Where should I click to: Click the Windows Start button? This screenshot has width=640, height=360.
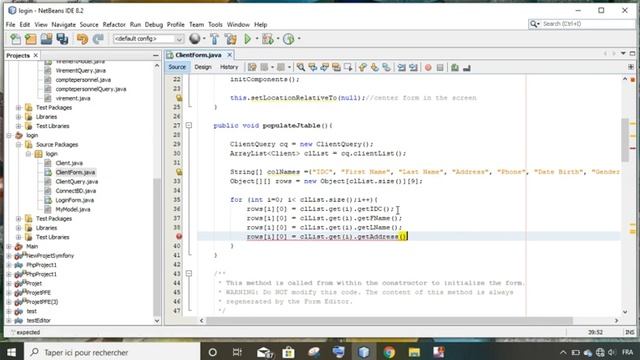click(x=11, y=352)
